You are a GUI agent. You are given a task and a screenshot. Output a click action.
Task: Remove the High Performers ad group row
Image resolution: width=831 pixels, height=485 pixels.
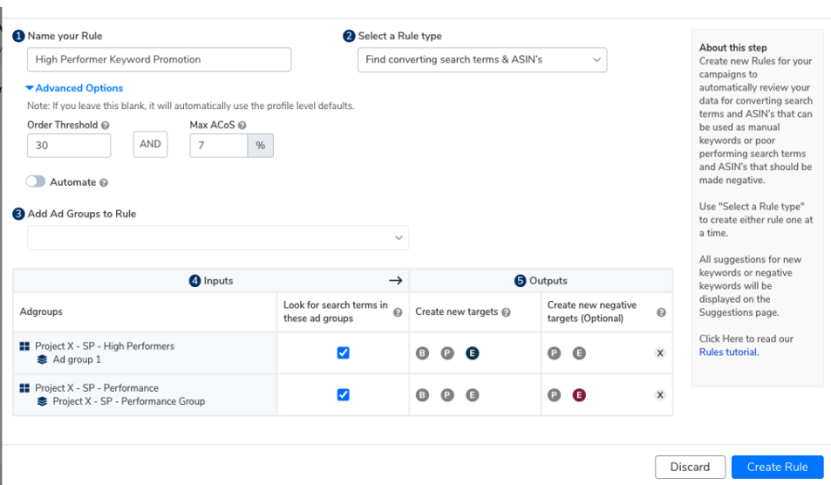pyautogui.click(x=659, y=352)
